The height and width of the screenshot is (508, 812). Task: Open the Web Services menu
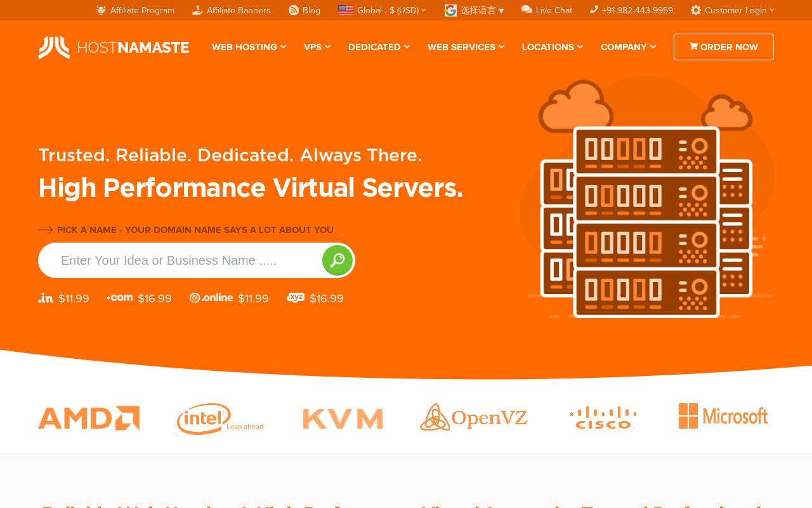tap(466, 47)
